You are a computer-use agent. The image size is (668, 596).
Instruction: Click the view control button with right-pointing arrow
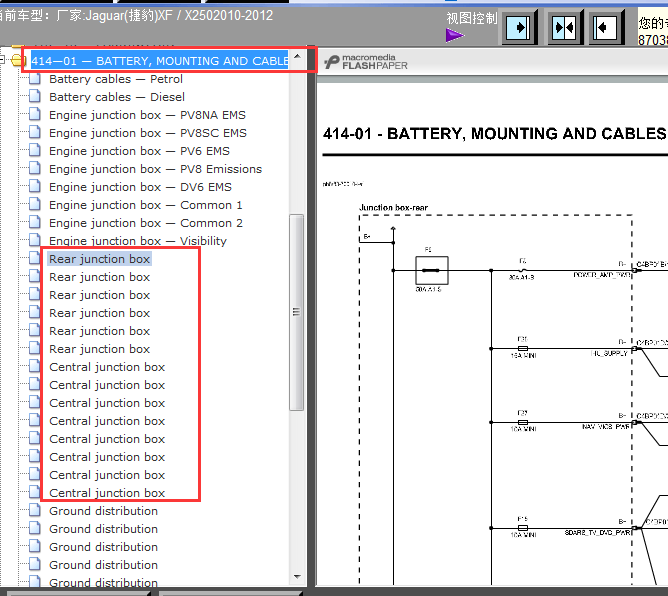click(x=518, y=28)
